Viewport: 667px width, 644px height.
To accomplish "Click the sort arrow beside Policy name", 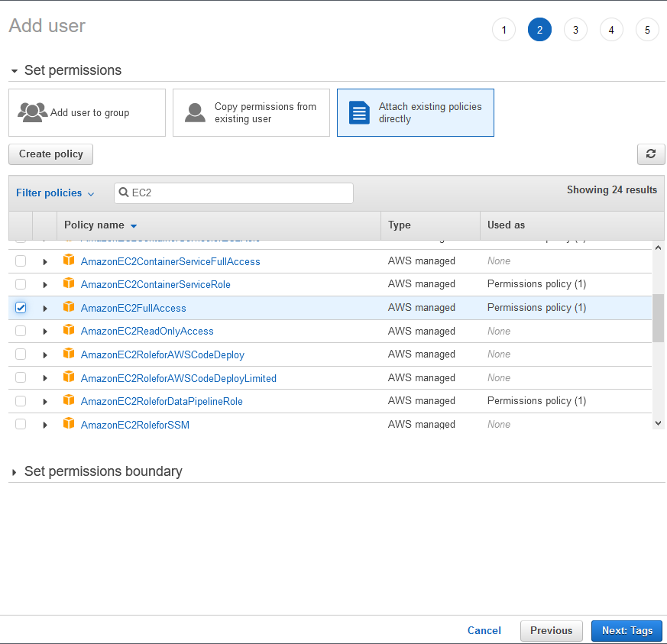I will [x=134, y=226].
